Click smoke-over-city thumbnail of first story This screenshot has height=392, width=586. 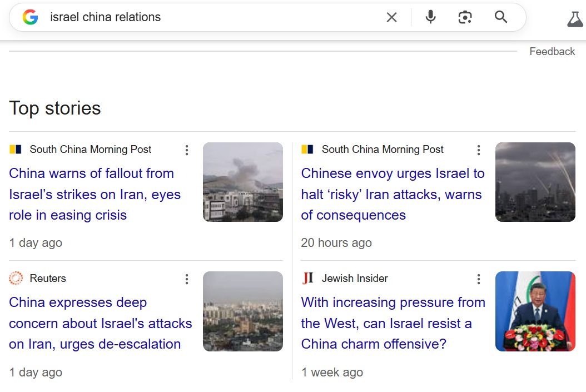(243, 182)
